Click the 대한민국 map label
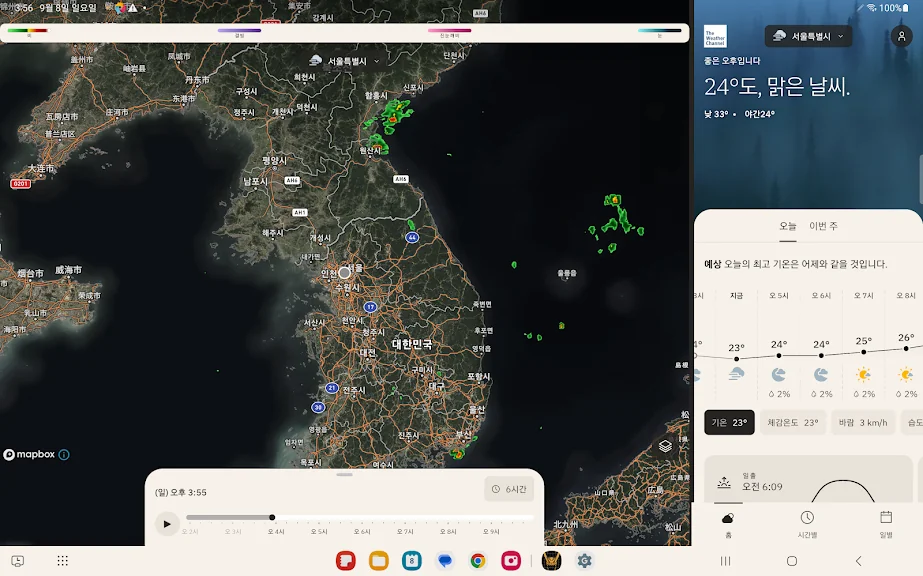 [412, 344]
